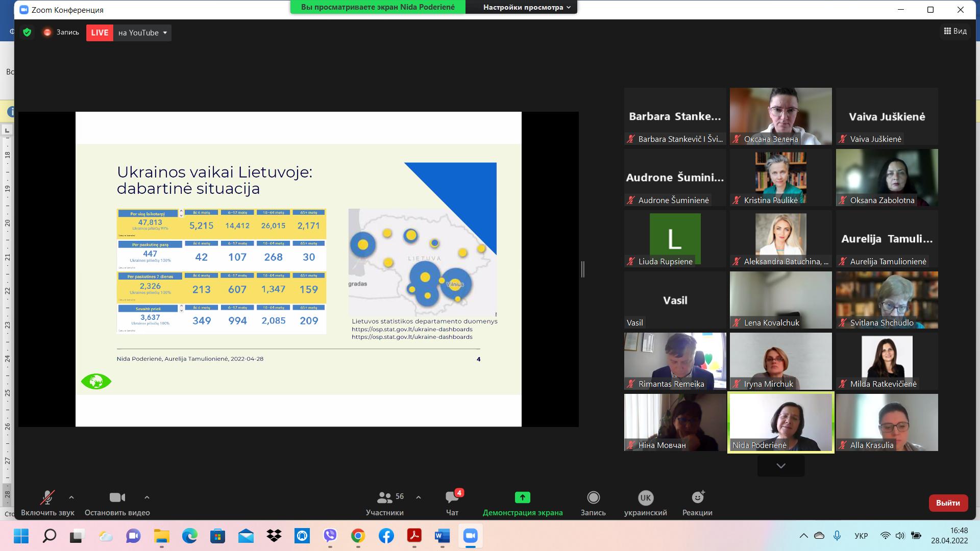The height and width of the screenshot is (551, 980).
Task: Open LIVE on YouTube dropdown arrow
Action: (x=165, y=33)
